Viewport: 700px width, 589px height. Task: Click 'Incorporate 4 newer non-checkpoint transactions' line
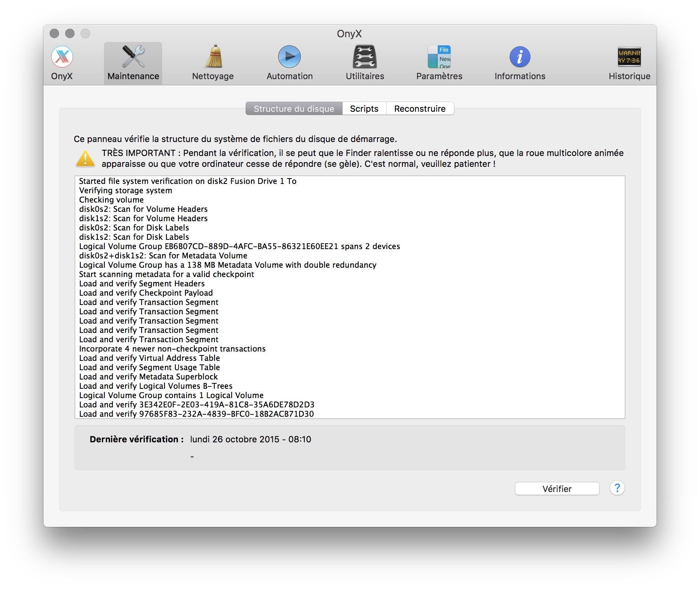pos(172,349)
